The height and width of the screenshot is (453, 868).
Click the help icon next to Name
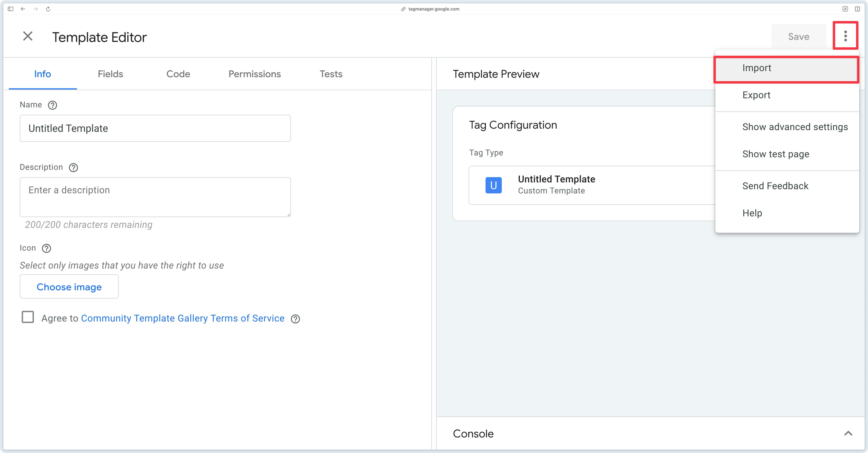pos(53,105)
